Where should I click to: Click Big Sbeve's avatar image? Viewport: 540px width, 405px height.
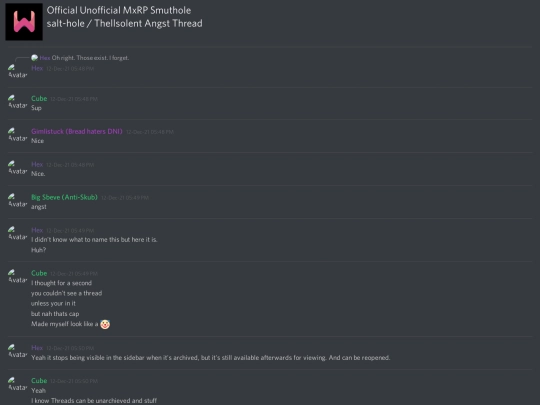pos(18,201)
